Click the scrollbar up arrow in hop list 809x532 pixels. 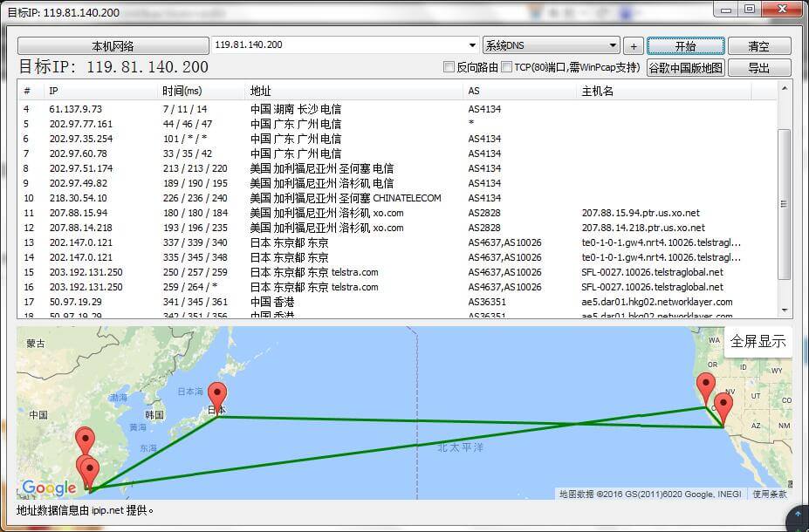(x=785, y=89)
